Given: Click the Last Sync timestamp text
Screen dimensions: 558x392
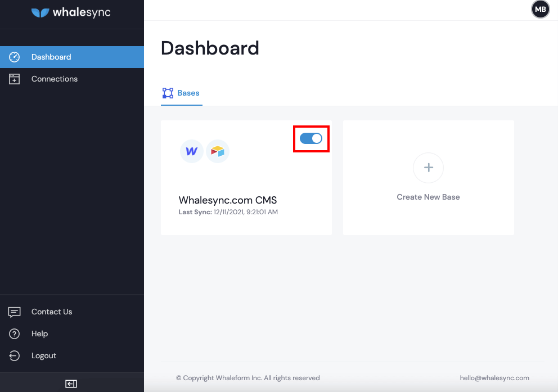Looking at the screenshot, I should [227, 212].
